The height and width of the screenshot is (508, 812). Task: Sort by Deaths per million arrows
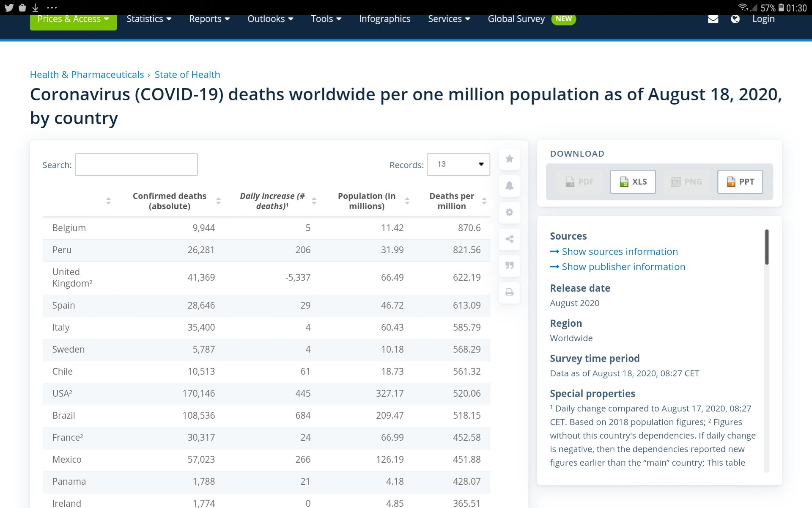484,201
